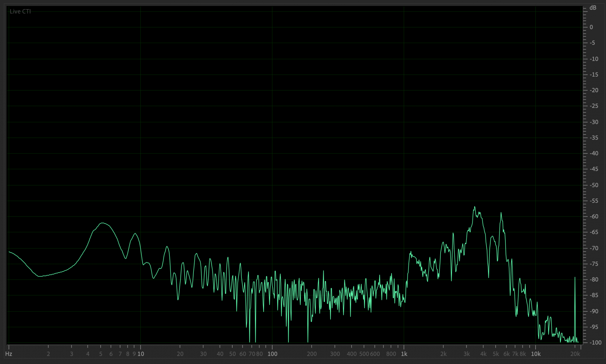This screenshot has height=364, width=606.
Task: Select the -30 dB scale label
Action: point(594,122)
